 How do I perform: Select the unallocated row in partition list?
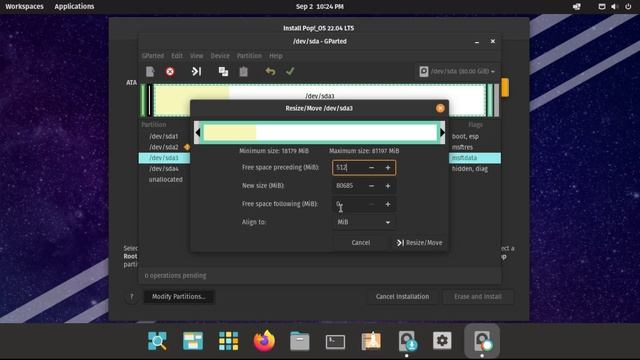point(165,180)
